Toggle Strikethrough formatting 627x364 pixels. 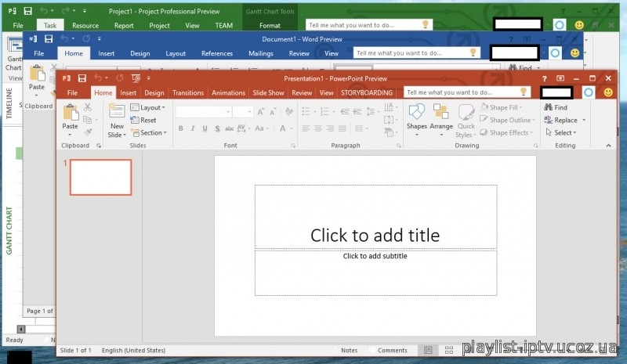coord(229,128)
